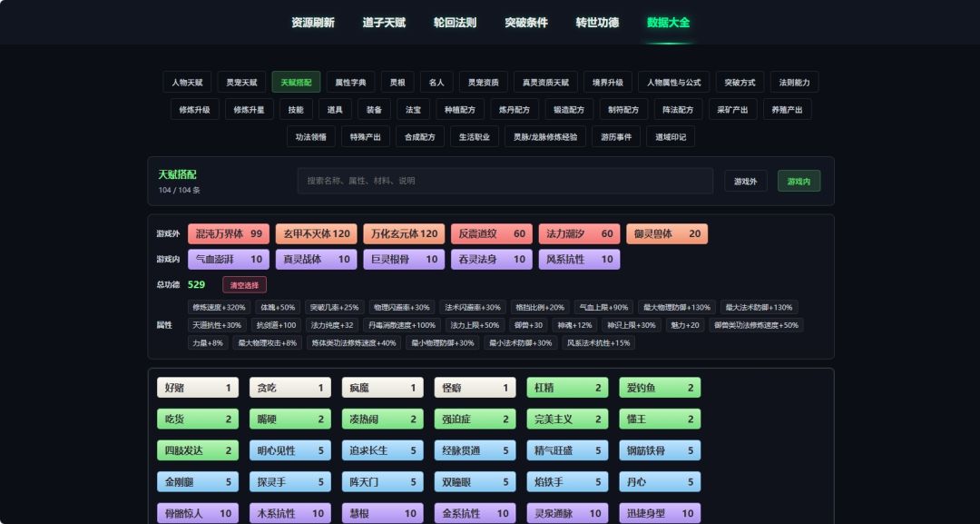The height and width of the screenshot is (524, 980).
Task: View the 境界升级 category
Action: pos(608,82)
